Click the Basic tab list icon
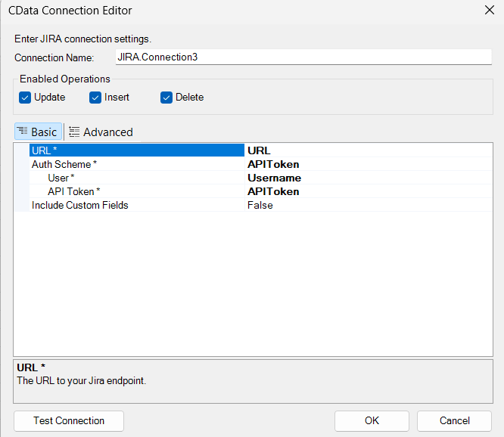The height and width of the screenshot is (437, 504). tap(22, 131)
